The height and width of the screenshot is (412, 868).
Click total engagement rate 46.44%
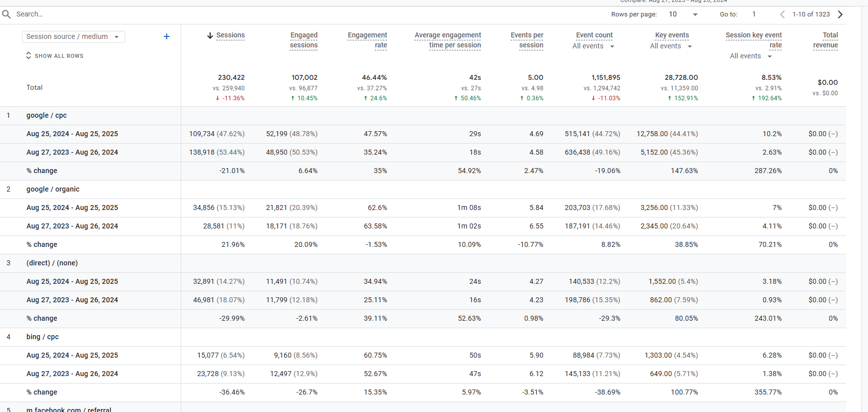point(374,78)
